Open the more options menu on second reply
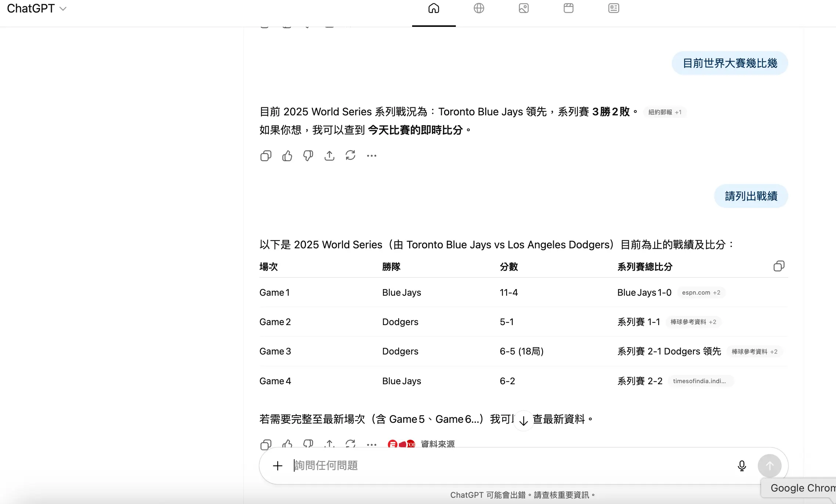Image resolution: width=836 pixels, height=504 pixels. click(x=372, y=444)
